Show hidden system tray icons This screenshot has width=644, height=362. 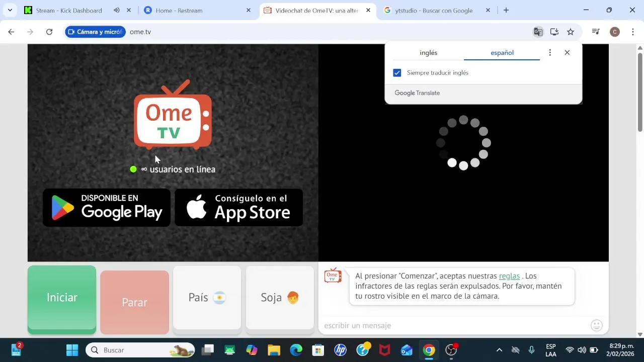pyautogui.click(x=499, y=350)
